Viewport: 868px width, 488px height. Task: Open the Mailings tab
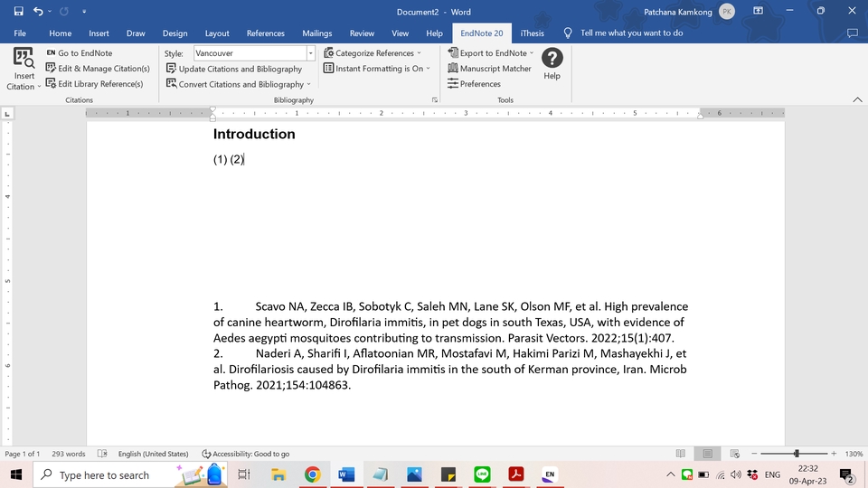(x=316, y=33)
